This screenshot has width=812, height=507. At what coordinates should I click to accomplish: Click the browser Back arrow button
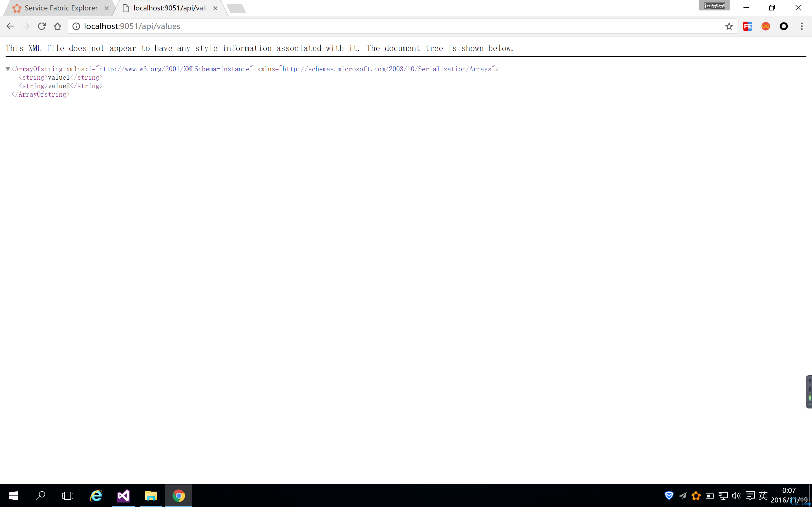(10, 26)
